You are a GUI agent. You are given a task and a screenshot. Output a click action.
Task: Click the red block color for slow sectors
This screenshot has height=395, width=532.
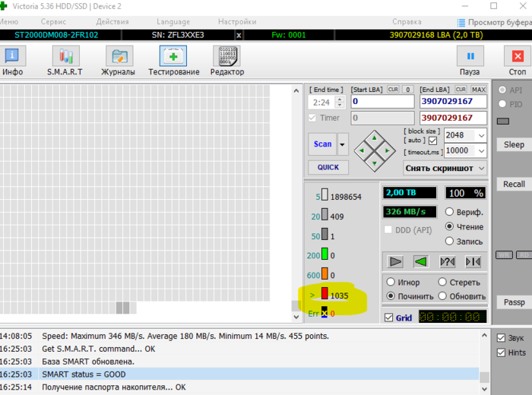click(x=325, y=294)
